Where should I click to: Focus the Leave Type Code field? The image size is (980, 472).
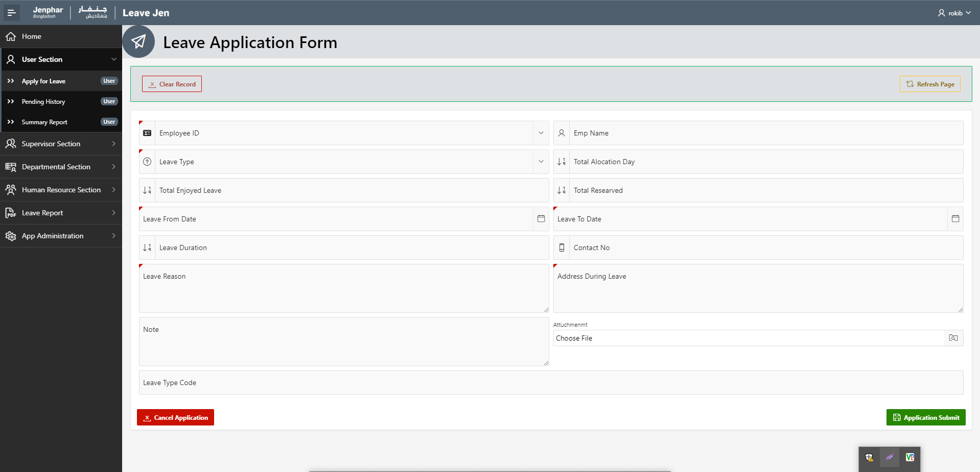(x=551, y=383)
